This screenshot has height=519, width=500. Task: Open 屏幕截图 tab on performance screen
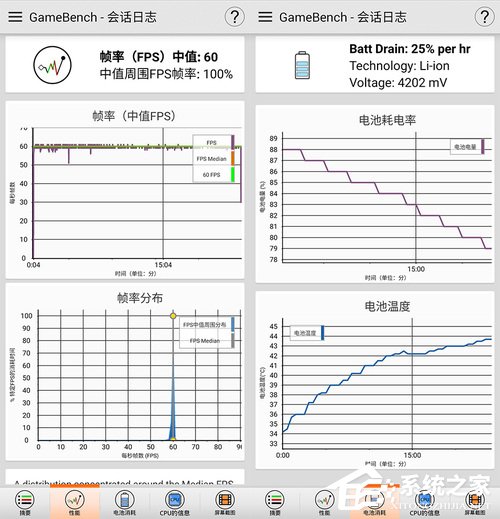click(x=225, y=503)
